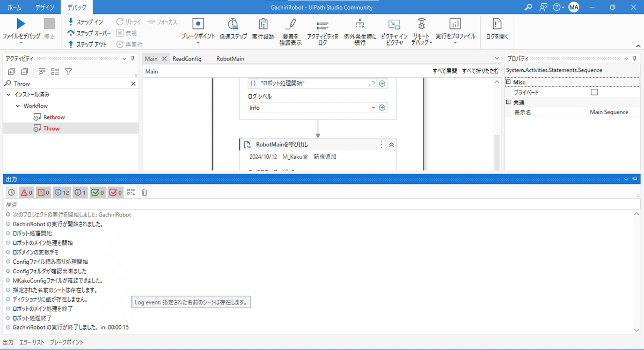Start debugging with the blue play icon

click(x=20, y=24)
